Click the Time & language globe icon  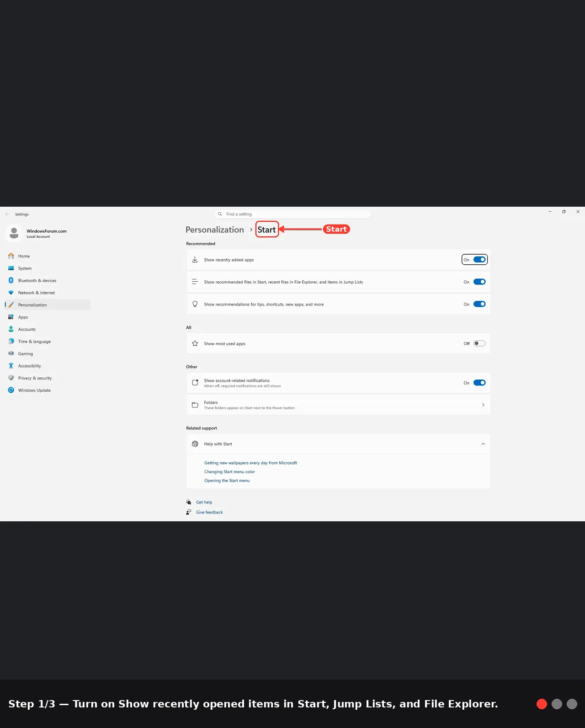click(11, 342)
